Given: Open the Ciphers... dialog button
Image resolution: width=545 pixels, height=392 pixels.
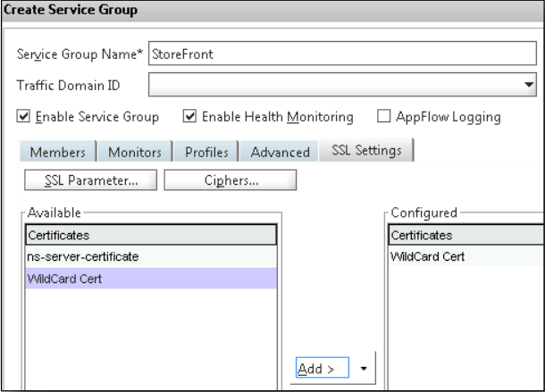Looking at the screenshot, I should [231, 181].
